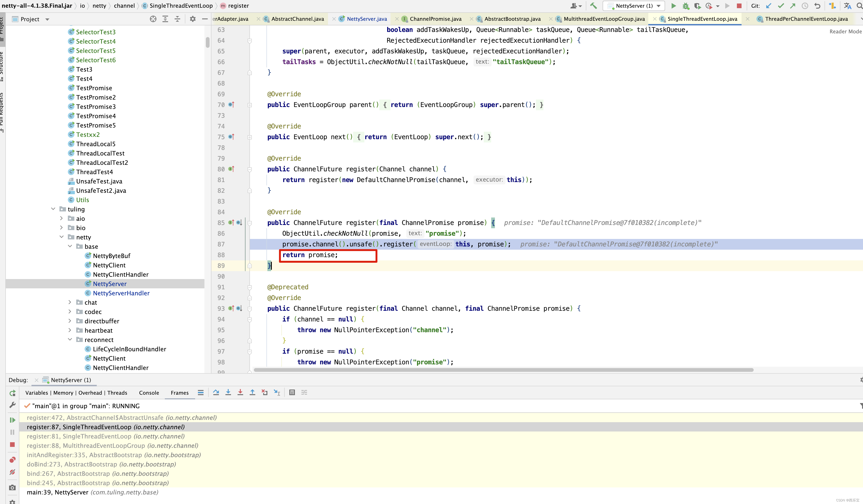Resume program with the green play-bar icon
863x504 pixels.
pos(12,420)
